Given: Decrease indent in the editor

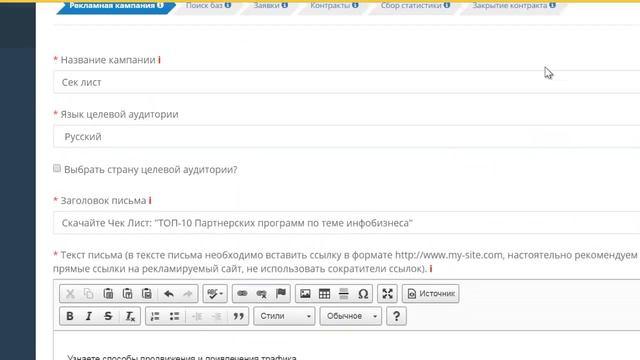Looking at the screenshot, I should pos(197,316).
